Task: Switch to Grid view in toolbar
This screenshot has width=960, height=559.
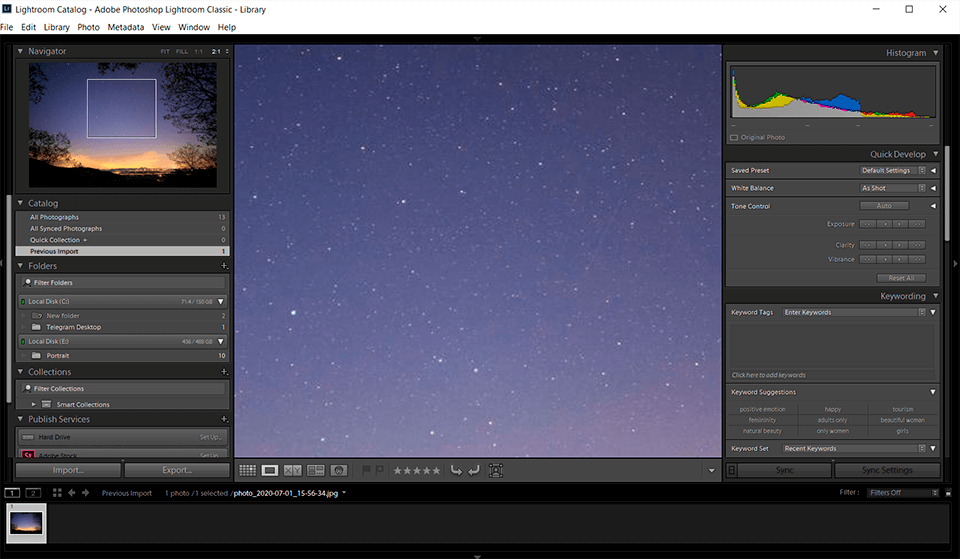Action: [247, 470]
